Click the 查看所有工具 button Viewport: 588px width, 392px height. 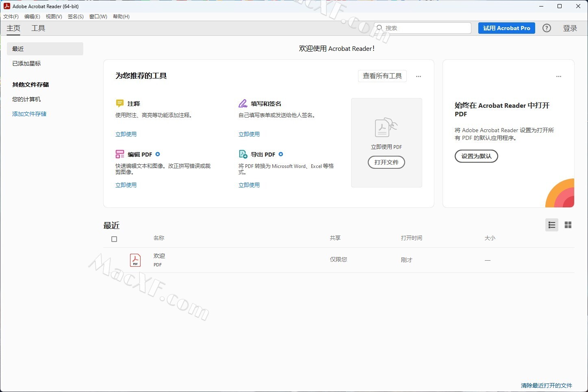click(382, 76)
